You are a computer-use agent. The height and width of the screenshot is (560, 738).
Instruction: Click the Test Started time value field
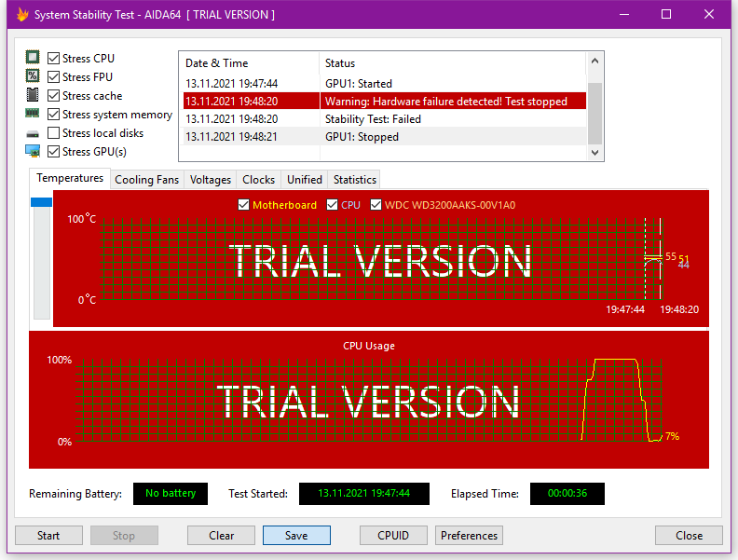pyautogui.click(x=363, y=494)
